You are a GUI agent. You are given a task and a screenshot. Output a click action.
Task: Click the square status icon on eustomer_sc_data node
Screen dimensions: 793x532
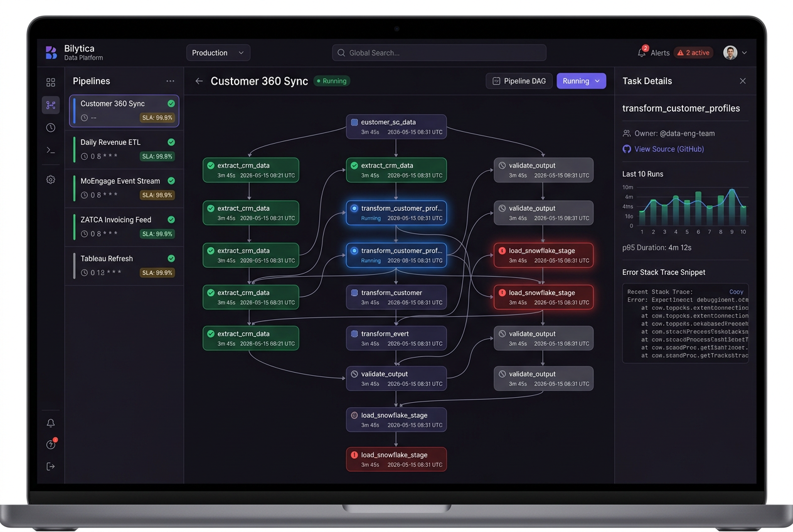354,122
